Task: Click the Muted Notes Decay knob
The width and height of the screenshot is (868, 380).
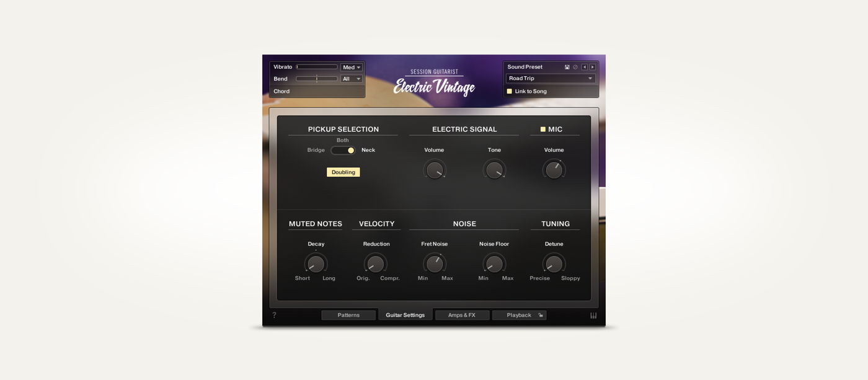Action: point(316,264)
